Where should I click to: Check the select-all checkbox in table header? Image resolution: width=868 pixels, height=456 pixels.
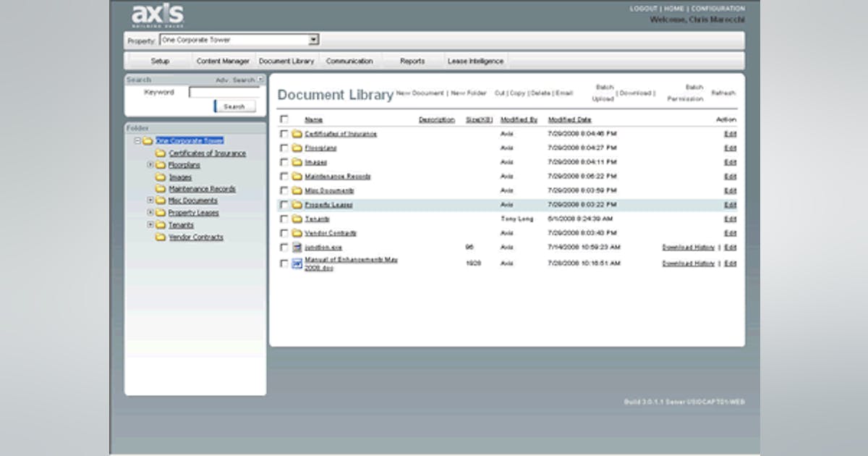tap(284, 119)
